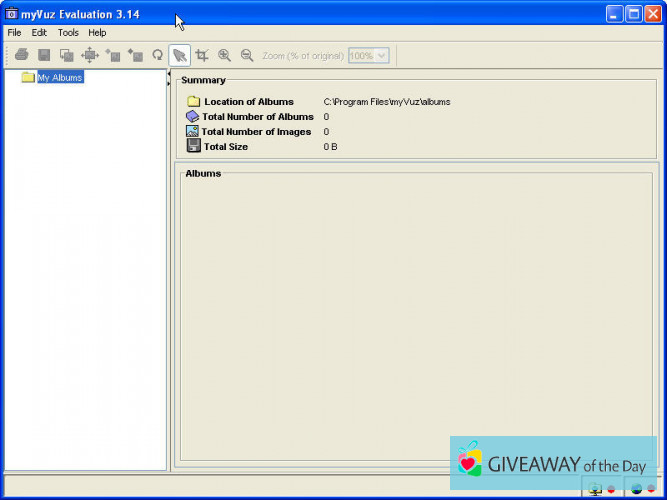
Task: Click the local network status icon
Action: [596, 488]
